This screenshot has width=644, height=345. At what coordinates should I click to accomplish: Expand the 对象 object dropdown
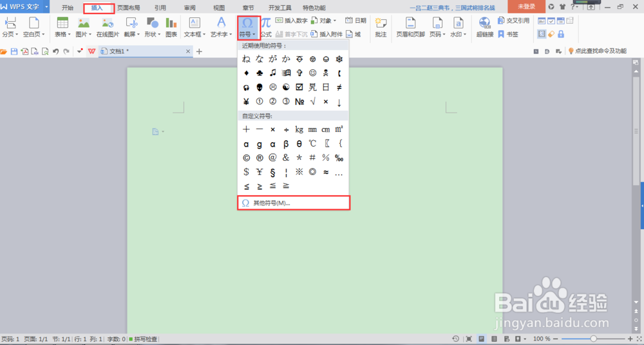pos(335,21)
